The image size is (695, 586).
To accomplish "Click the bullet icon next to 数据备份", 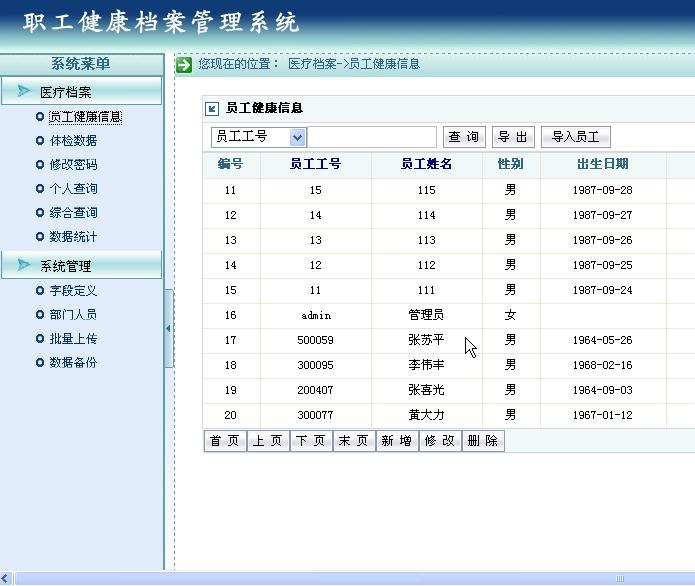I will [x=39, y=363].
